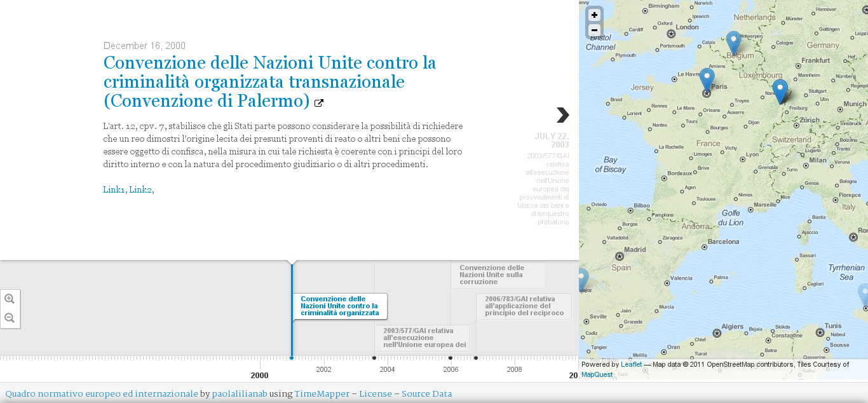Zoom in the map with plus button
The width and height of the screenshot is (868, 403).
(594, 15)
